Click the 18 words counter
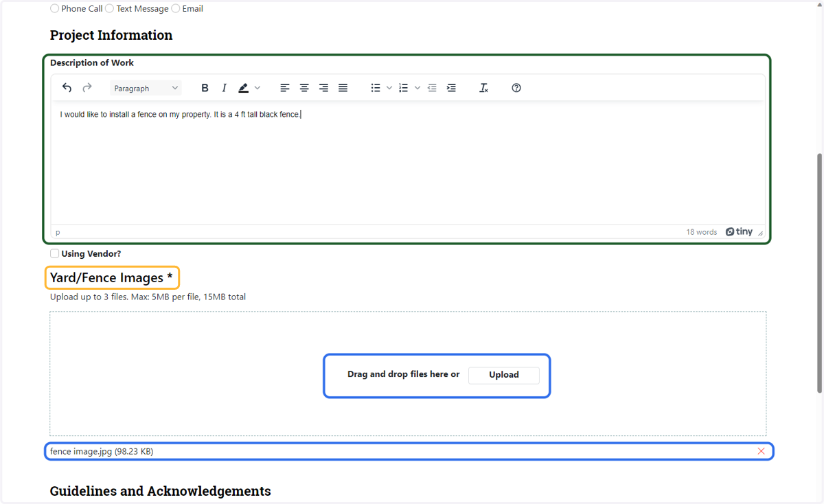The image size is (824, 504). point(701,232)
